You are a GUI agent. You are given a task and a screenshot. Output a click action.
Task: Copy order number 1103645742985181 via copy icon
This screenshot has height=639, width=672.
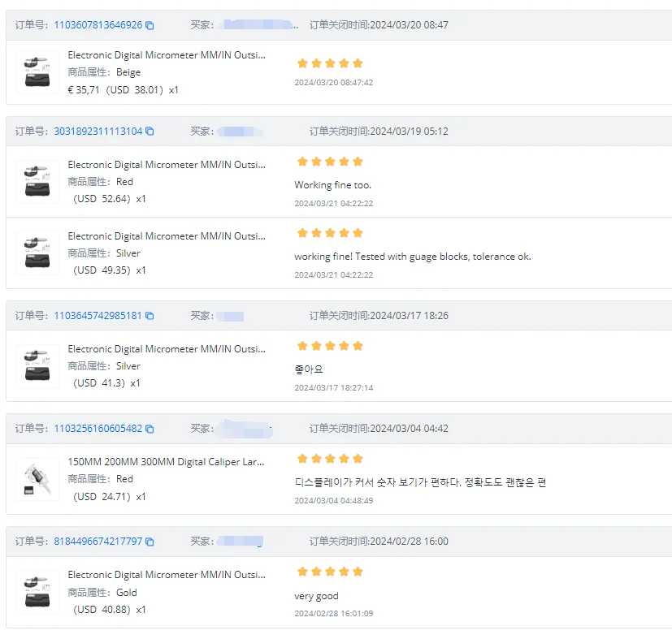[150, 316]
